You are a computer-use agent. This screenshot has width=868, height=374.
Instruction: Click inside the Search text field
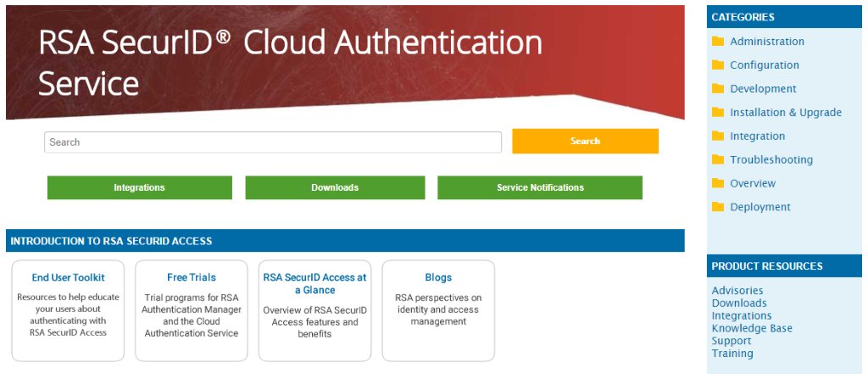coord(273,142)
